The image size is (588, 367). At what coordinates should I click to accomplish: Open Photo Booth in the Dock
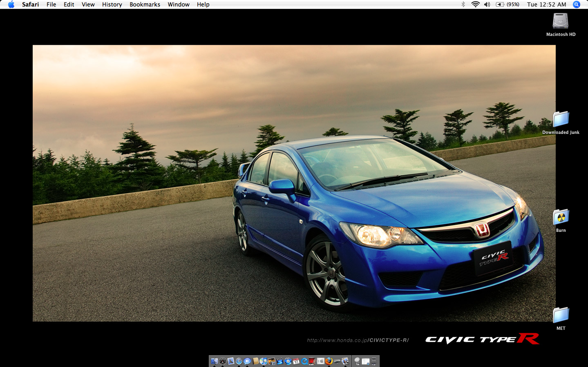pos(313,361)
